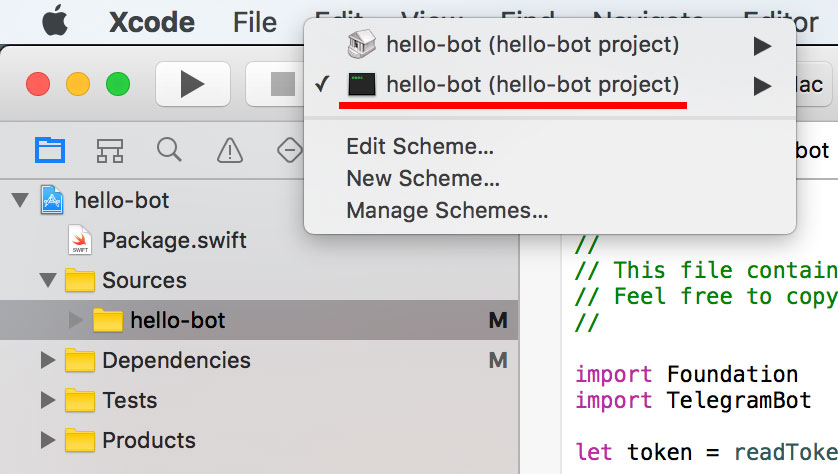Screen dimensions: 838x474
Task: Open the Xcode application menu
Action: click(152, 22)
